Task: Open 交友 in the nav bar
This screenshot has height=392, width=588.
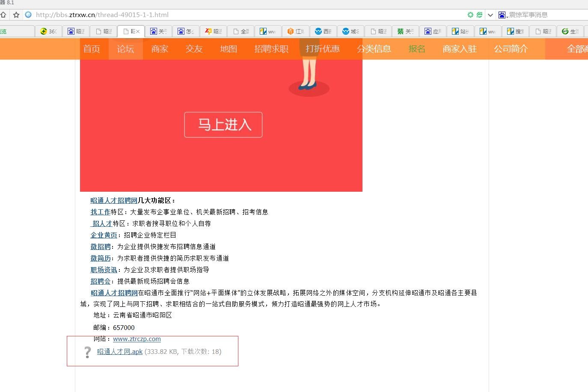Action: 194,49
